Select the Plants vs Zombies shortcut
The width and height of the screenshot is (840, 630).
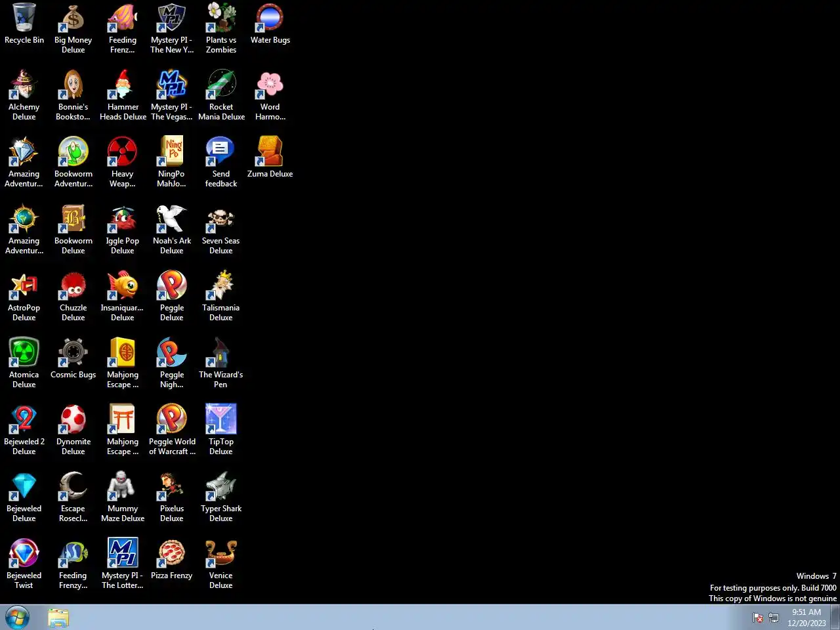pyautogui.click(x=221, y=18)
